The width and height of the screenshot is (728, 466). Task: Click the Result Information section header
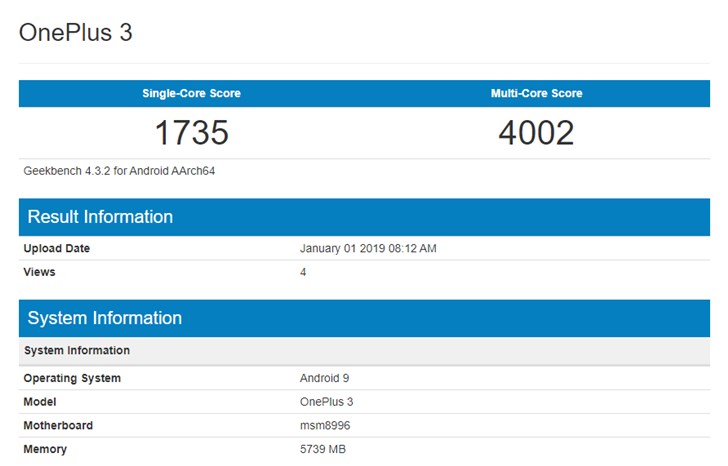(364, 217)
